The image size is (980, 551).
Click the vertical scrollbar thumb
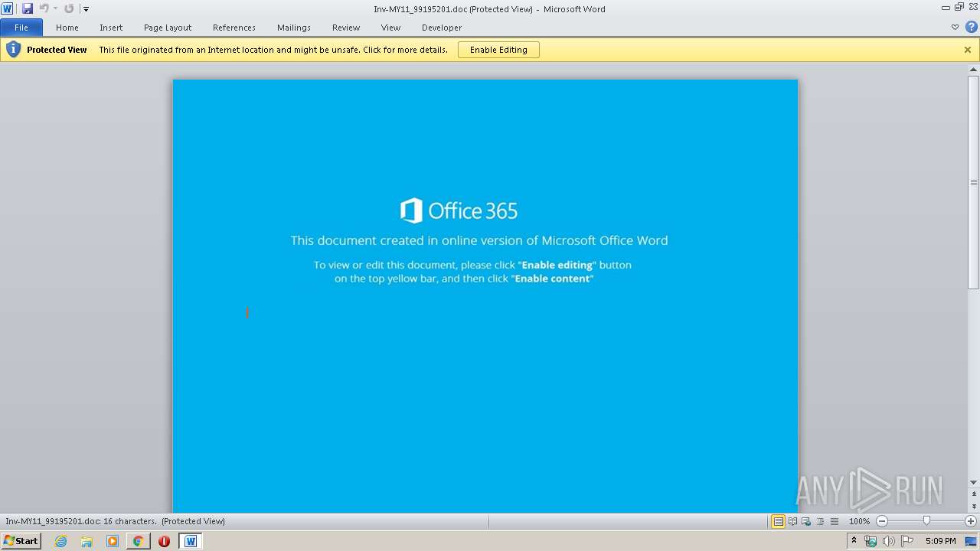click(974, 182)
